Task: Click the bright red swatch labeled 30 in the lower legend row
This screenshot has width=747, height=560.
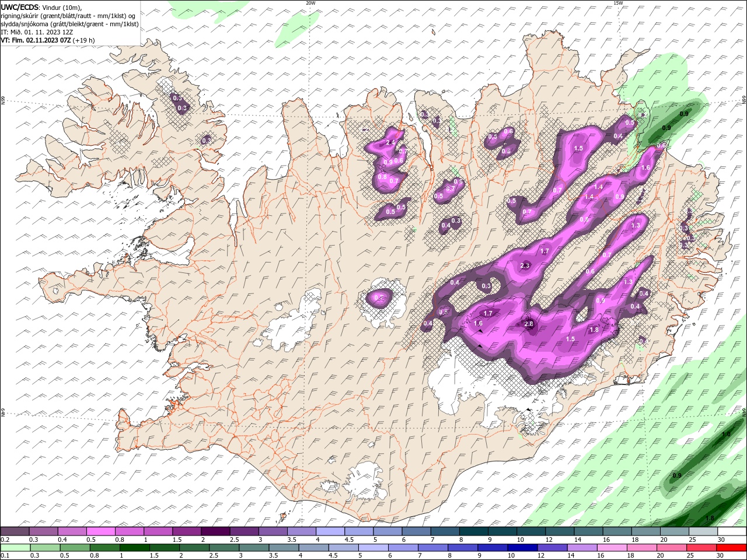Action: pyautogui.click(x=731, y=548)
